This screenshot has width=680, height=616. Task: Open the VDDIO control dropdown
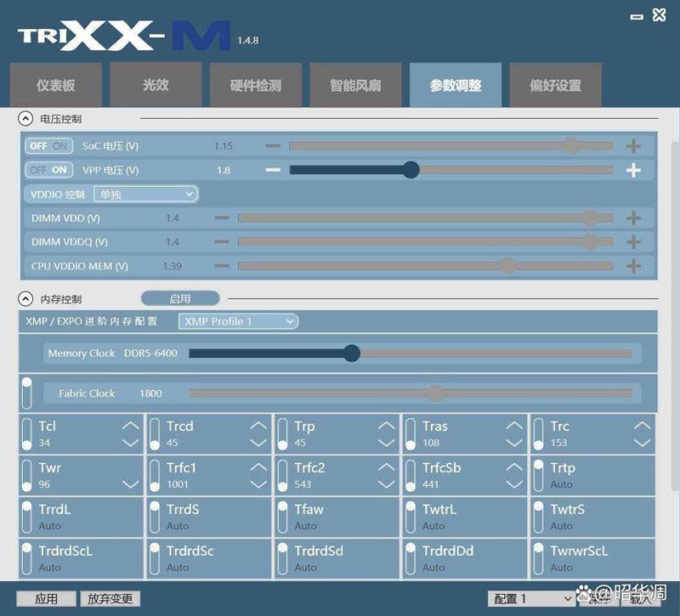[145, 195]
